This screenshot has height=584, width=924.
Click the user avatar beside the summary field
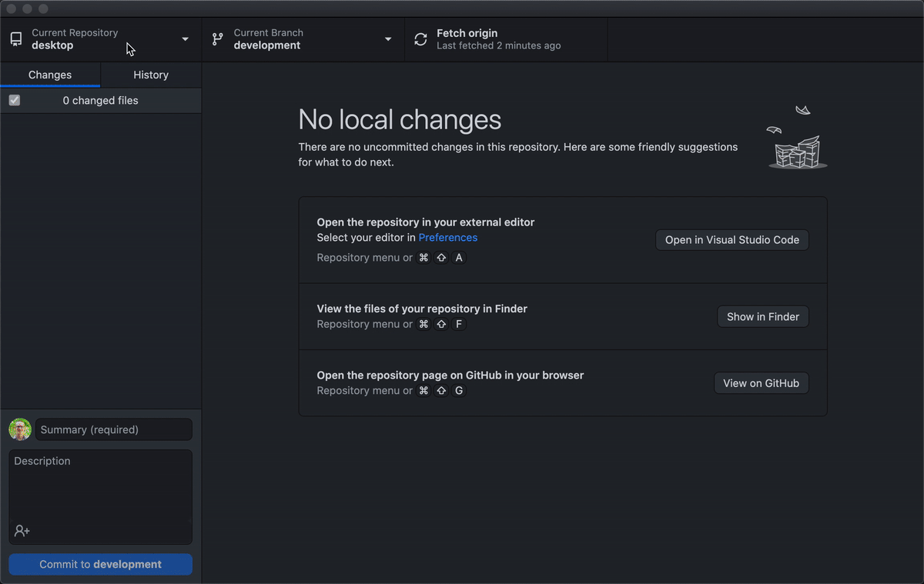[x=20, y=429]
